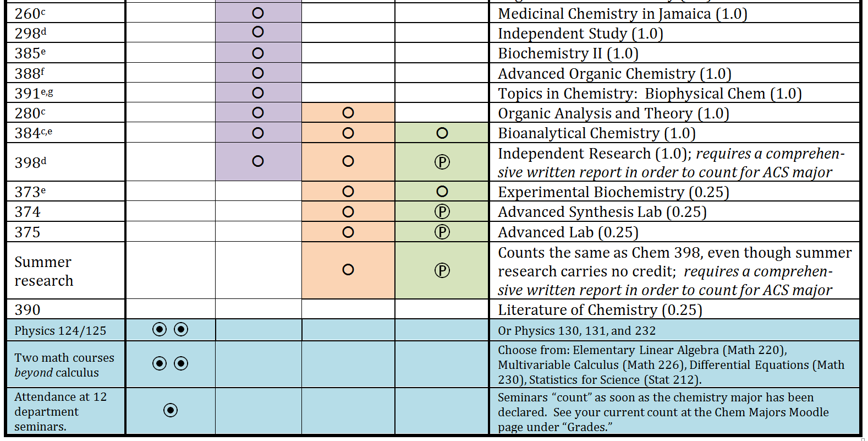Select the purple-cell circle for Bioanalytical Chemistry
This screenshot has height=441, width=868.
tap(258, 133)
